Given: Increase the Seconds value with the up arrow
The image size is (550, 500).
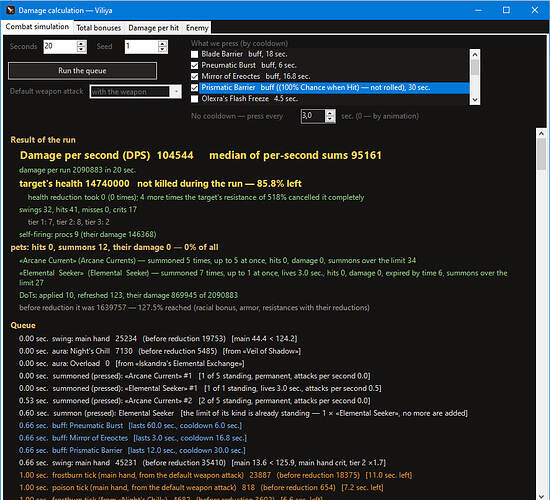Looking at the screenshot, I should 81,44.
